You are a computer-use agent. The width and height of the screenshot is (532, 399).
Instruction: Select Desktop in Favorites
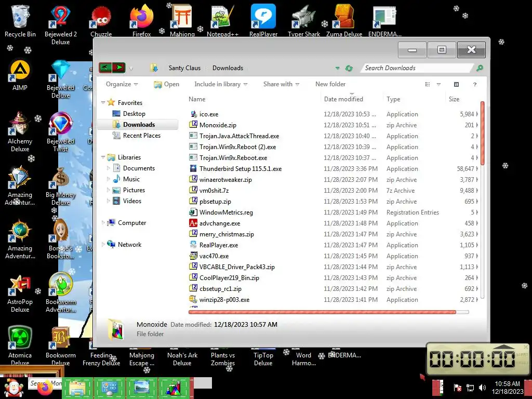(134, 114)
